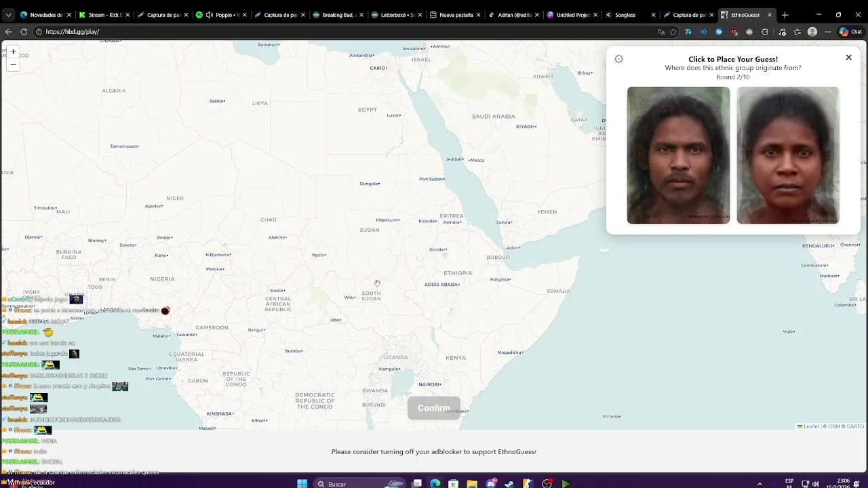Viewport: 868px width, 488px height.
Task: Place guess on the ETHIOPIA label
Action: (458, 273)
